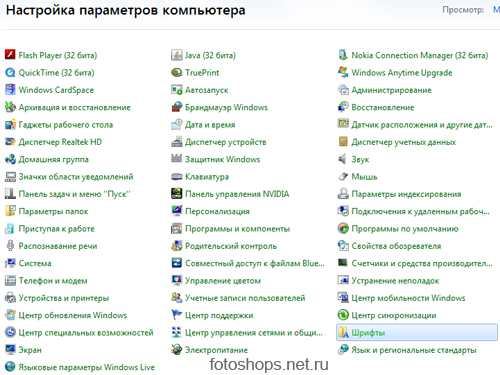The image size is (500, 375).
Task: Click the Центр синхронизации icon
Action: tap(343, 315)
